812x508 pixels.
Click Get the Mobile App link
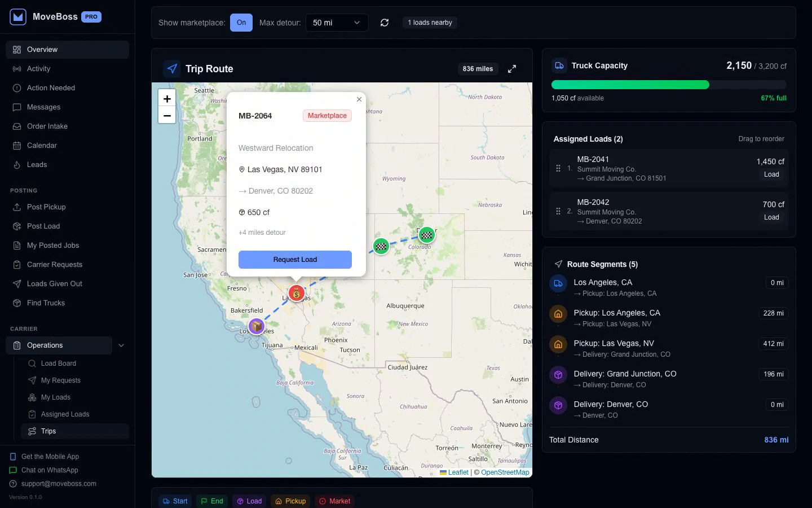pos(45,457)
